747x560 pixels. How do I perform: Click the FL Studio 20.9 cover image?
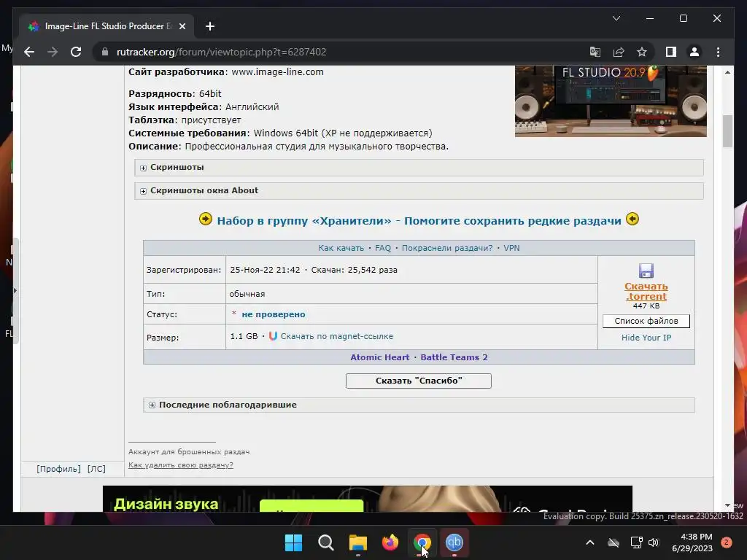point(611,101)
